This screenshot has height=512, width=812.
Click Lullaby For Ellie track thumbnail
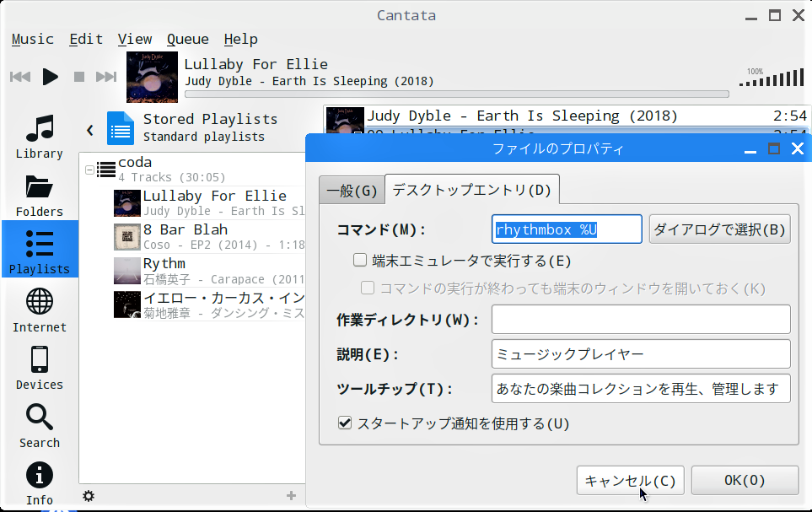tap(126, 202)
